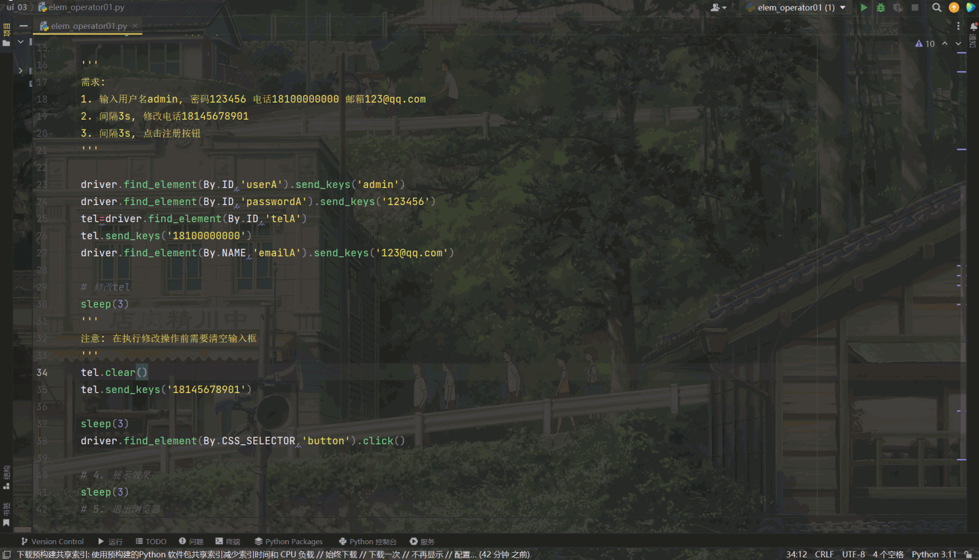Start debugging with the green bug icon
Viewport: 979px width, 560px height.
[881, 7]
